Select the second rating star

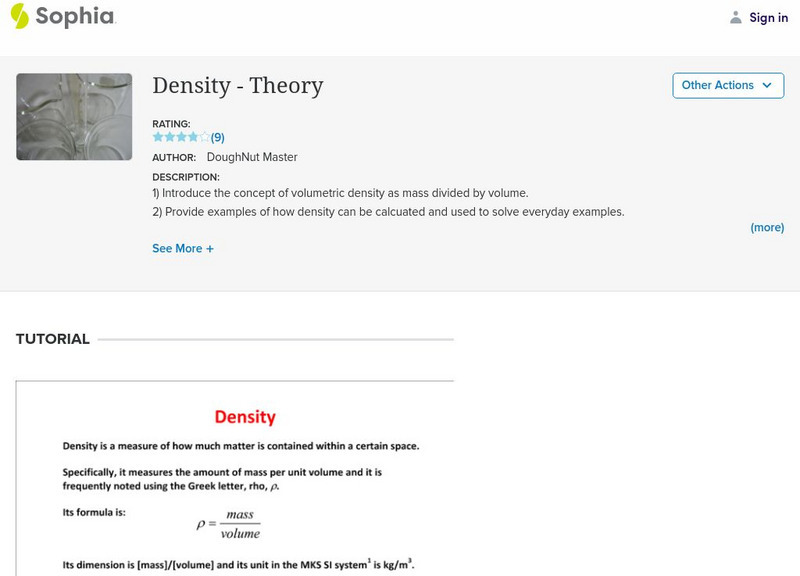pos(169,137)
